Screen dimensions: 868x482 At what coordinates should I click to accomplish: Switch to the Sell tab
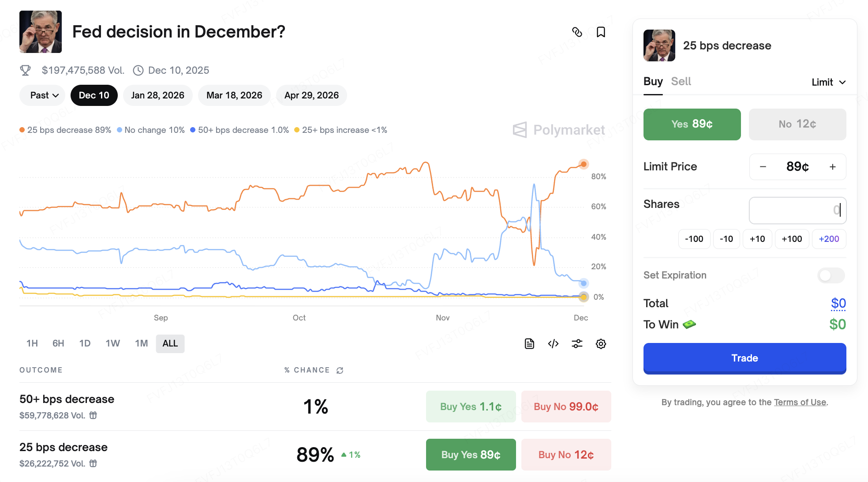681,82
